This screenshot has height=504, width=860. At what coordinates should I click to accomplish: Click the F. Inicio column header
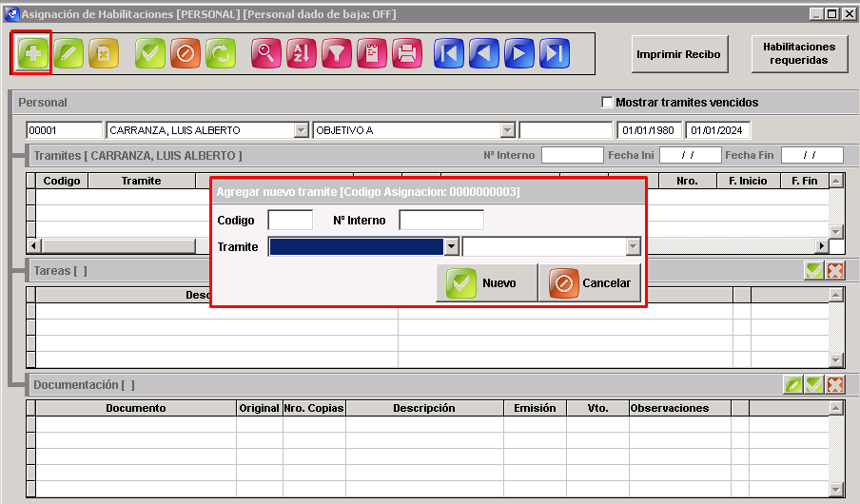(748, 181)
